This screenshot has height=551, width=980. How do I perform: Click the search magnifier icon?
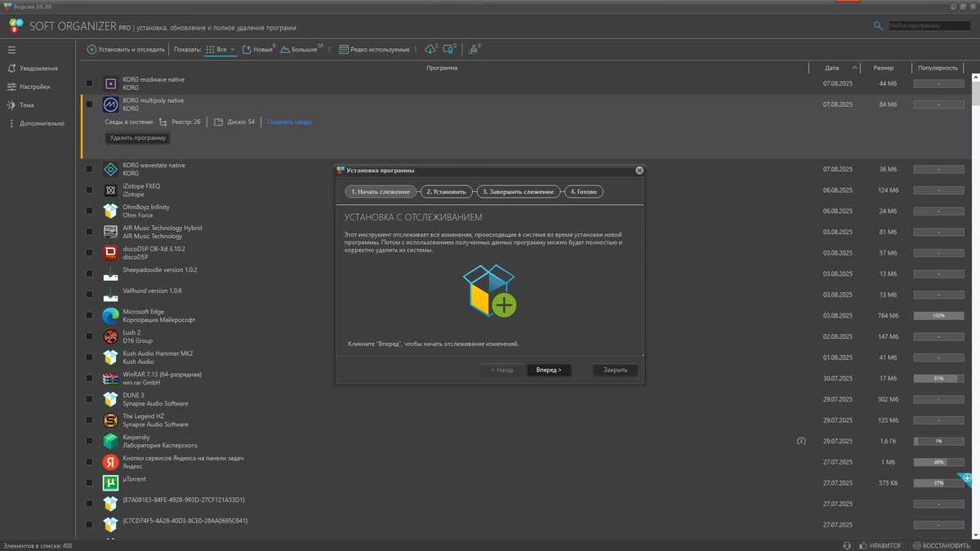pyautogui.click(x=879, y=26)
